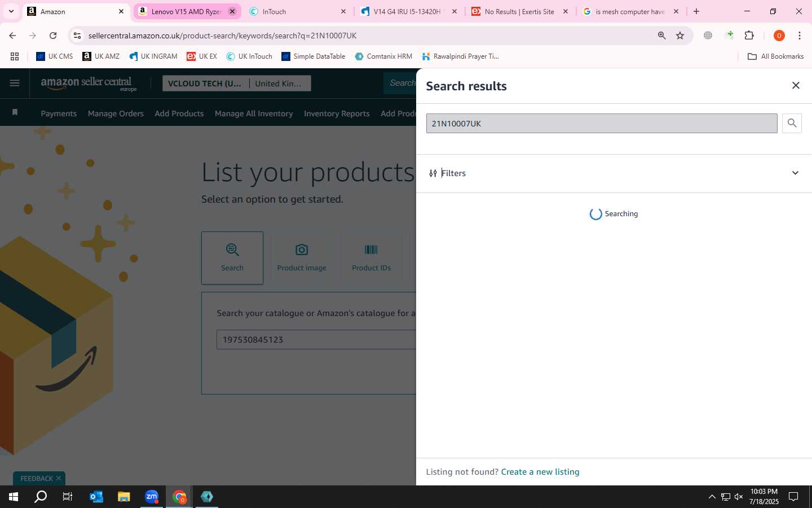This screenshot has width=812, height=508.
Task: Open Zoom app from taskbar
Action: click(152, 497)
